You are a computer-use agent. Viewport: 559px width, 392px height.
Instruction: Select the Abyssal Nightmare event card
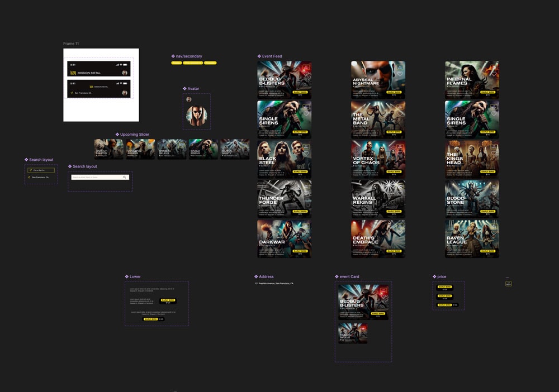tap(378, 80)
